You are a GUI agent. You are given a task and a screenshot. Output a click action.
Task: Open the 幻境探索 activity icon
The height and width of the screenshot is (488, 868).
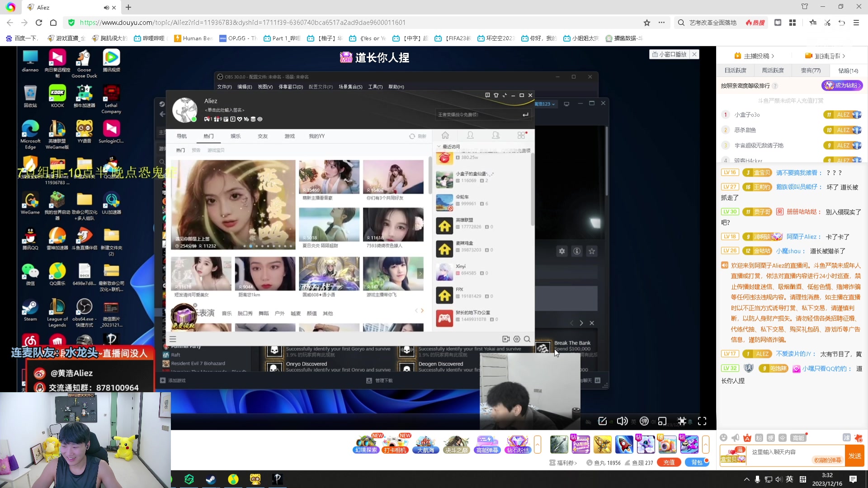pos(366,445)
